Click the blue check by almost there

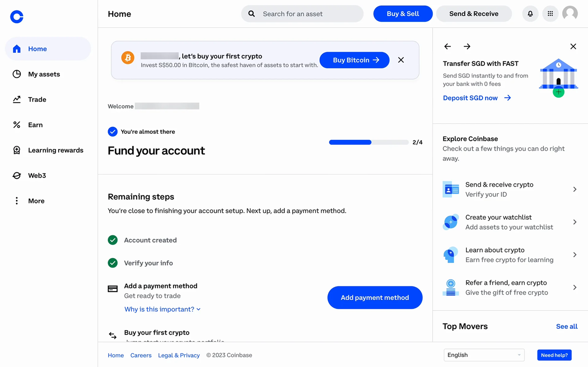pyautogui.click(x=113, y=132)
